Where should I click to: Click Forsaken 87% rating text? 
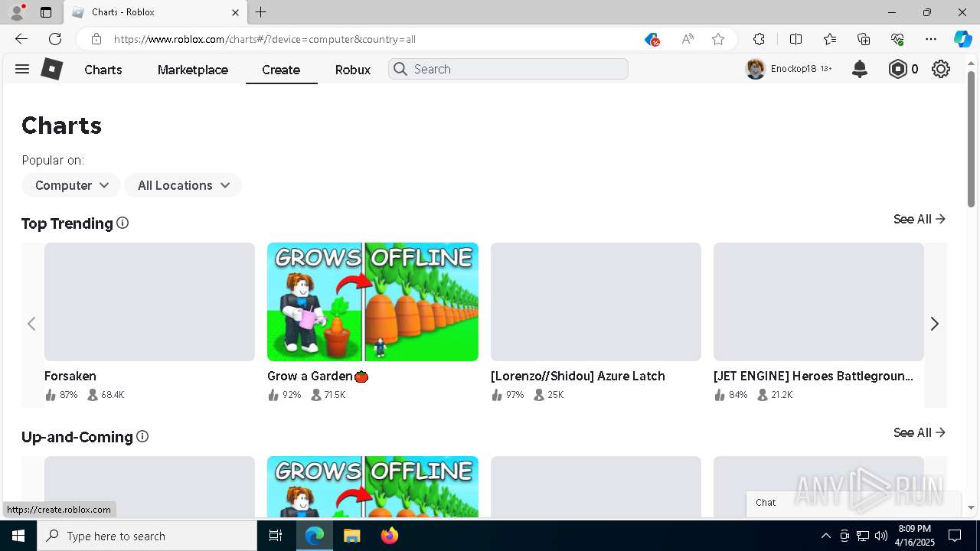69,395
